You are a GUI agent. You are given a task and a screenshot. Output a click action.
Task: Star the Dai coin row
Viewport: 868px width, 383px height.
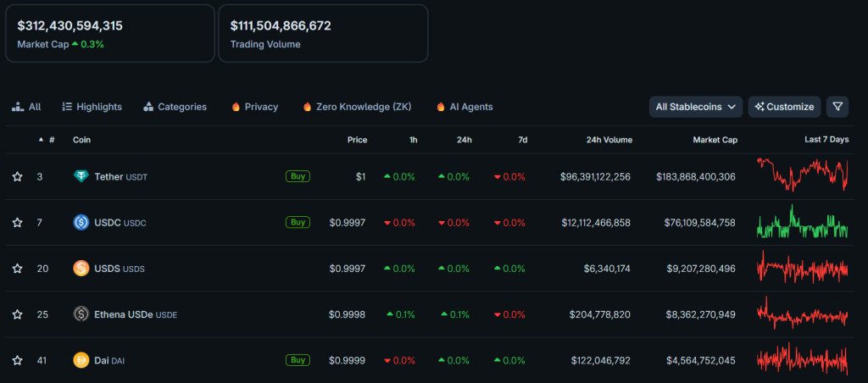[17, 360]
